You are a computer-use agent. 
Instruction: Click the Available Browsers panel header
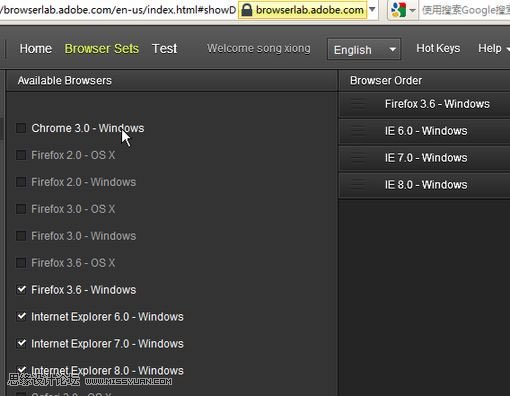[x=172, y=80]
